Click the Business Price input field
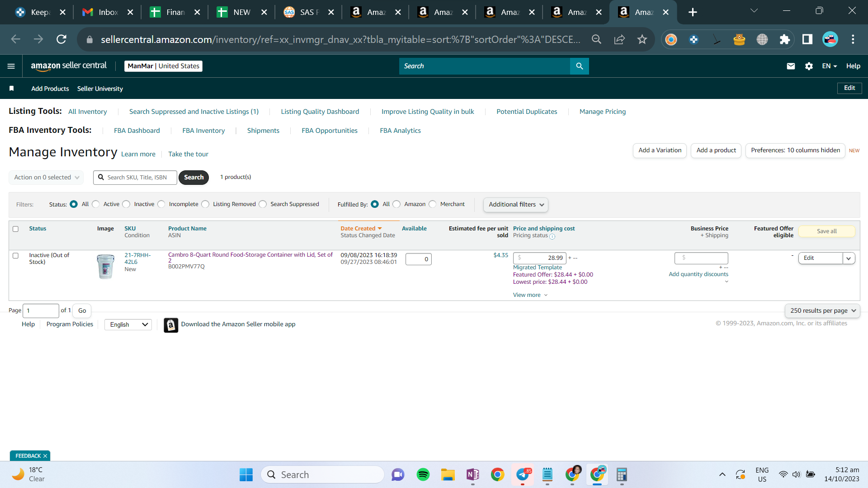 coord(701,258)
